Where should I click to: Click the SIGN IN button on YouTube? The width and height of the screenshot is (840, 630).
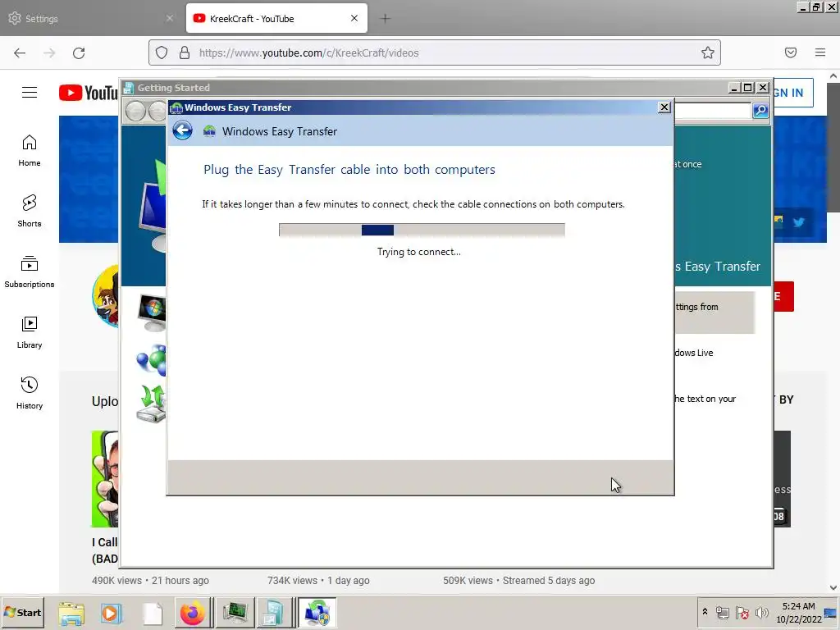click(x=793, y=93)
